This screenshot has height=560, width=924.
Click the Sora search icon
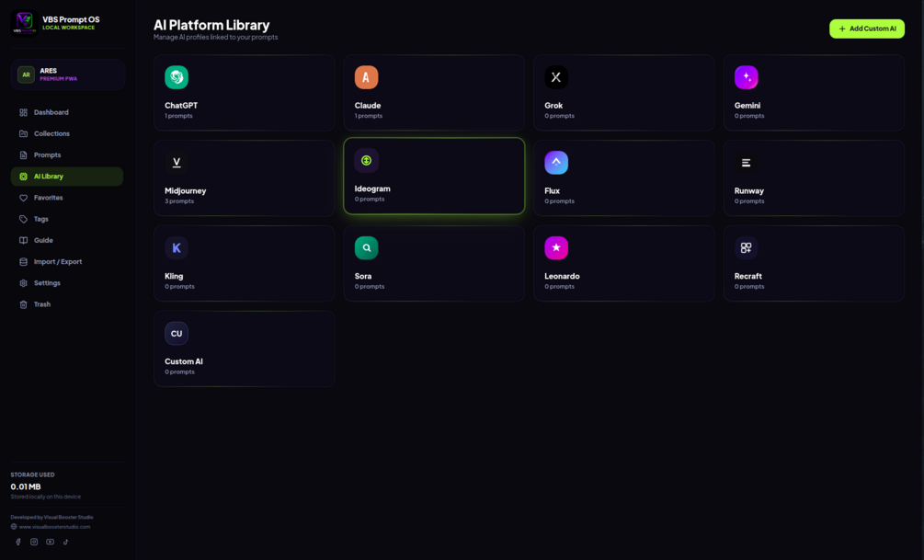(x=366, y=248)
